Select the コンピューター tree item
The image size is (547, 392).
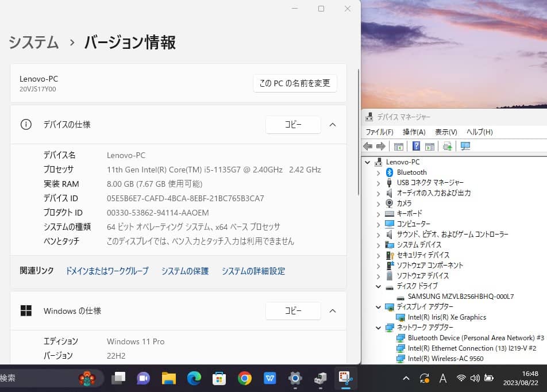tap(413, 224)
